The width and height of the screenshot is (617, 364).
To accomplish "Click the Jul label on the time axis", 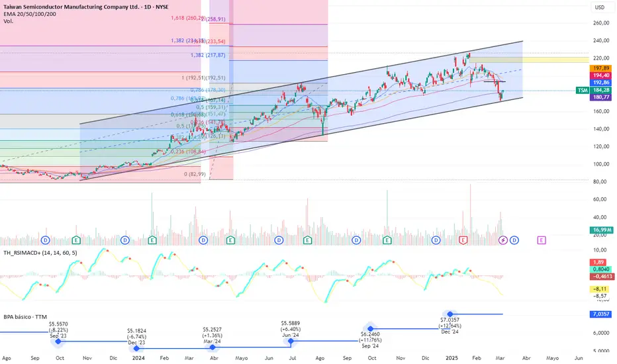I will point(293,358).
